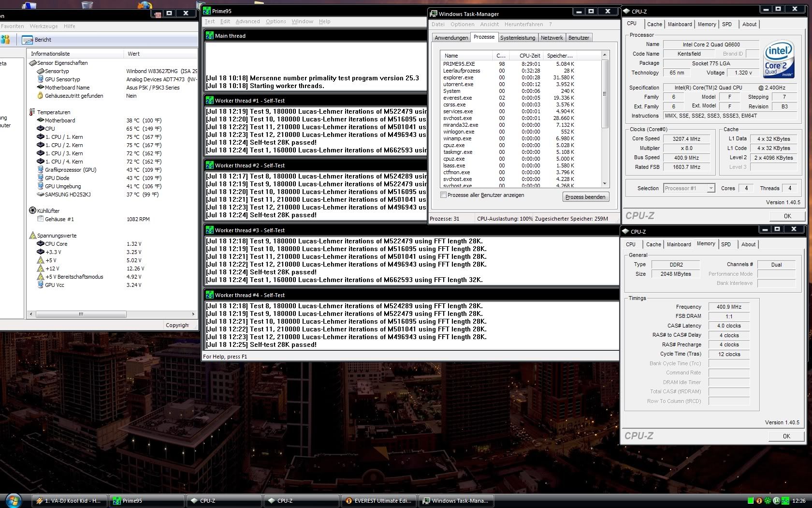Screen dimensions: 812x508
Task: Open the Test menu in Prime95
Action: pyautogui.click(x=209, y=21)
